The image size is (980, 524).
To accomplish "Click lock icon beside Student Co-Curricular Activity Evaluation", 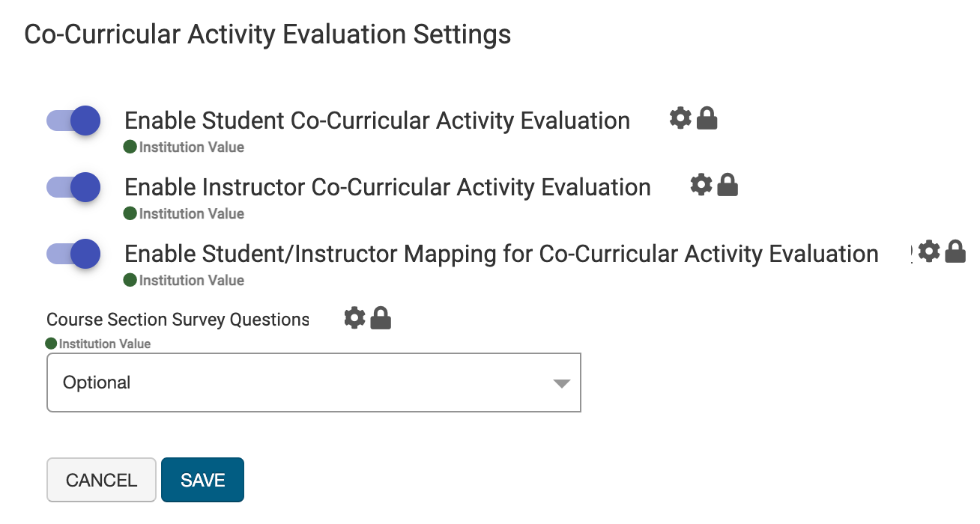I will coord(707,118).
